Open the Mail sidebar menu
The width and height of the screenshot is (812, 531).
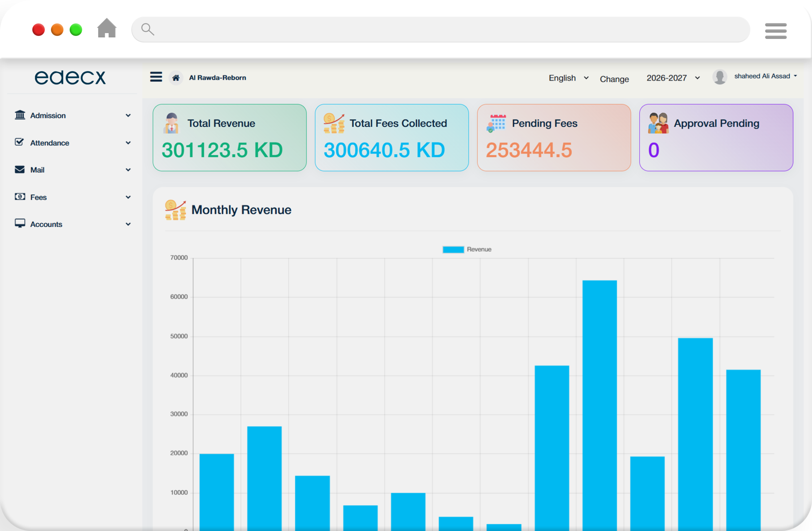(73, 170)
